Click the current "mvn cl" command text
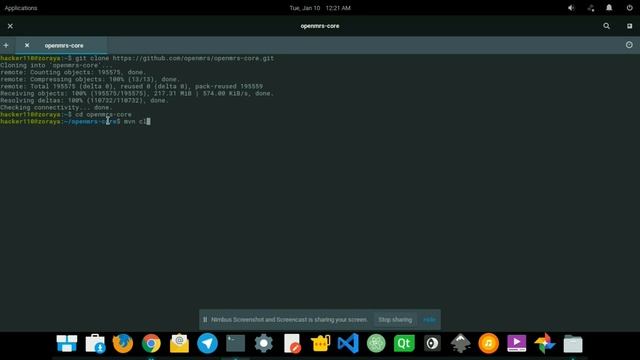The image size is (640, 360). click(x=135, y=122)
